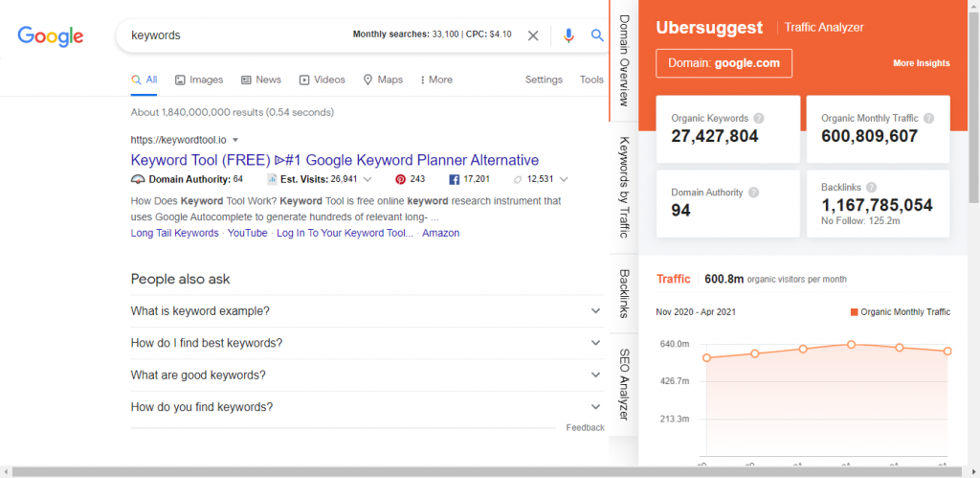Open help icon next to Backlinks card
This screenshot has width=980, height=478.
click(871, 187)
